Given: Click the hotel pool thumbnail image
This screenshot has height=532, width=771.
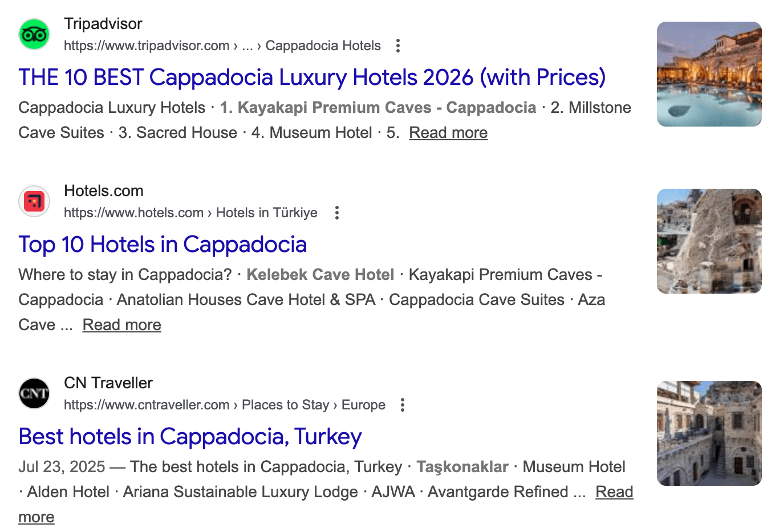Looking at the screenshot, I should click(709, 74).
